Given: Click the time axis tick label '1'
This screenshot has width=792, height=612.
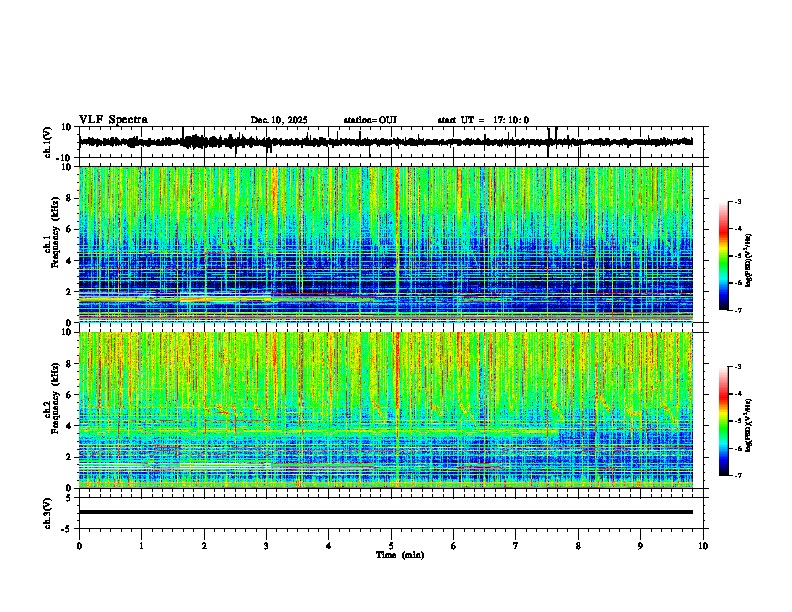Looking at the screenshot, I should 141,546.
